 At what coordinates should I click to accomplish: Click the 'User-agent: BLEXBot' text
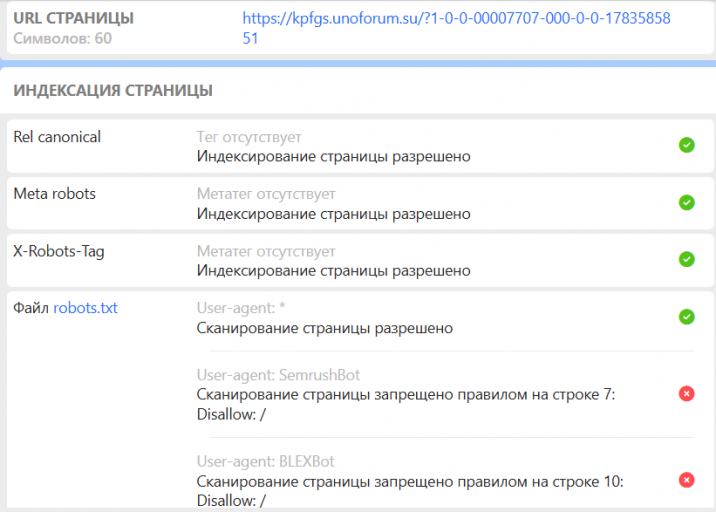tap(266, 462)
